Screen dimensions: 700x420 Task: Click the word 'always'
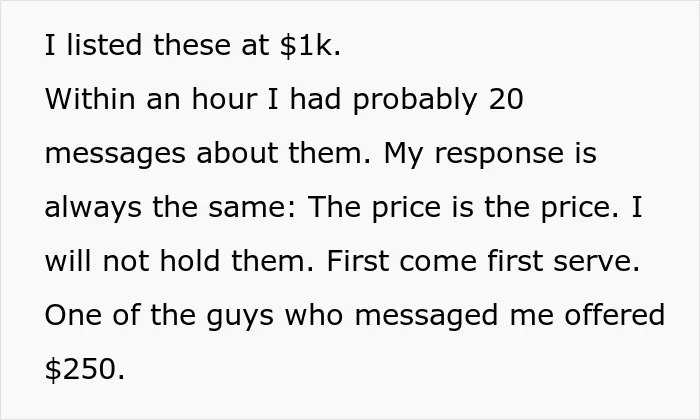[x=93, y=208]
